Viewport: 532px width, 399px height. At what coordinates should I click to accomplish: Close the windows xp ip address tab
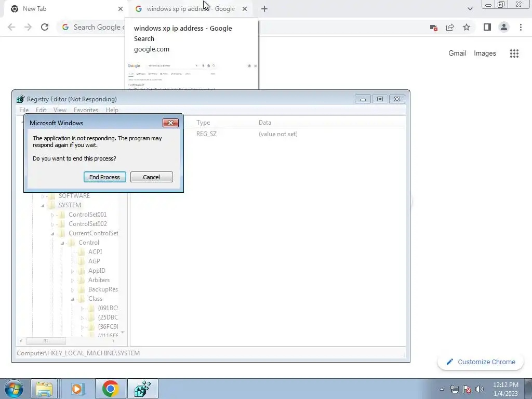pyautogui.click(x=245, y=9)
